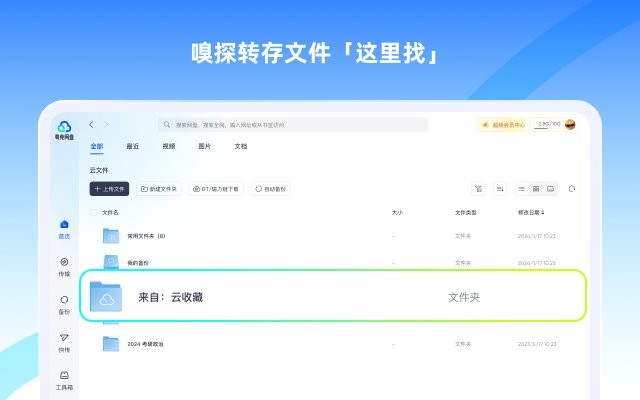Click the 自动备份 button

point(270,189)
